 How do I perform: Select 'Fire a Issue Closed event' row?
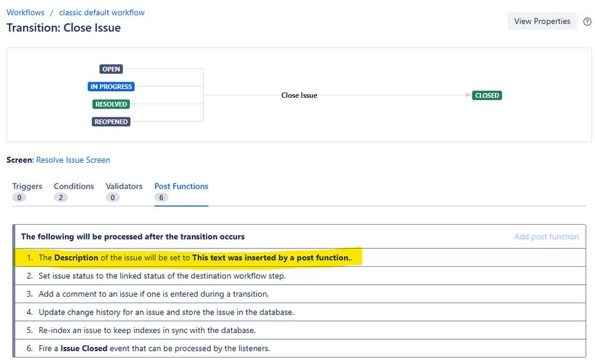300,349
